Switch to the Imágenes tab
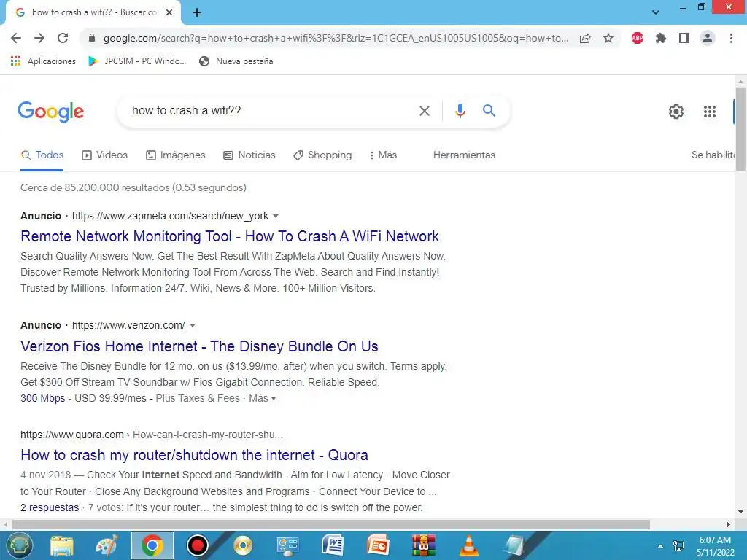 pos(175,155)
